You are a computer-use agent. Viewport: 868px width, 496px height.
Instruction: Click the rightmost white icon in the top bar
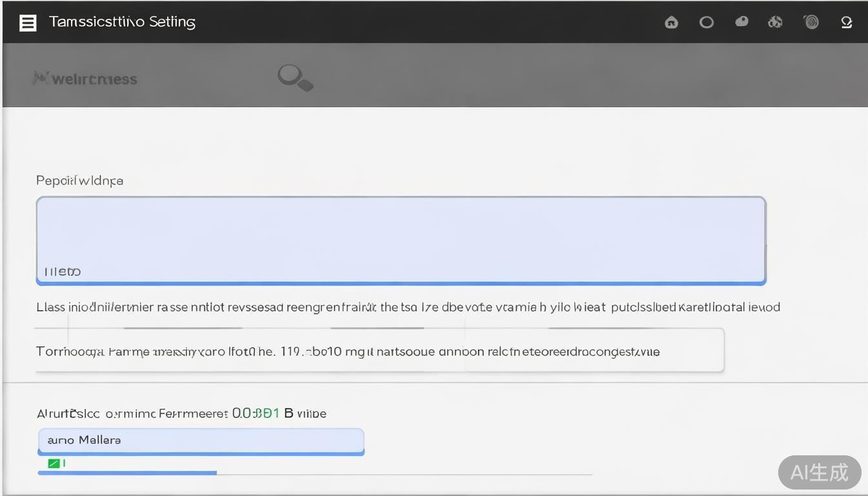[847, 23]
